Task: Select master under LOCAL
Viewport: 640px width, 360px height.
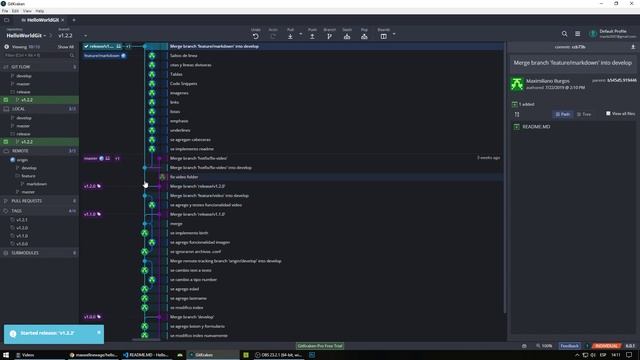Action: [23, 126]
